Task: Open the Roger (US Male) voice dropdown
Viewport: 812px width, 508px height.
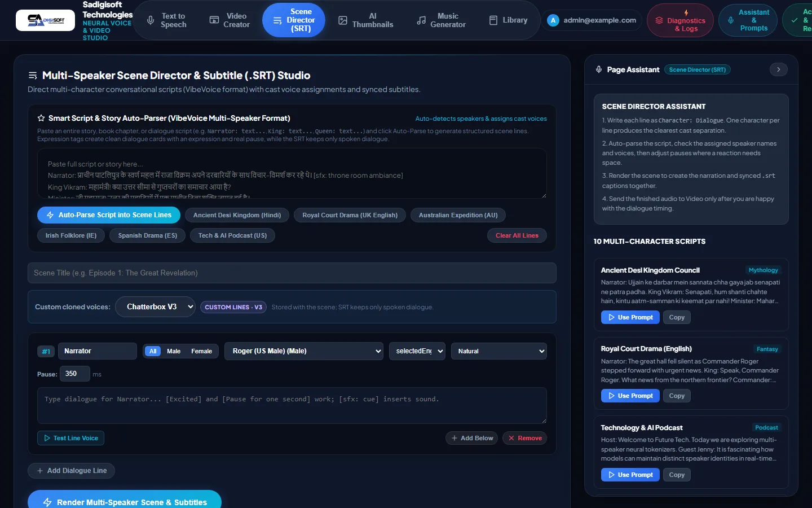Action: [x=304, y=351]
